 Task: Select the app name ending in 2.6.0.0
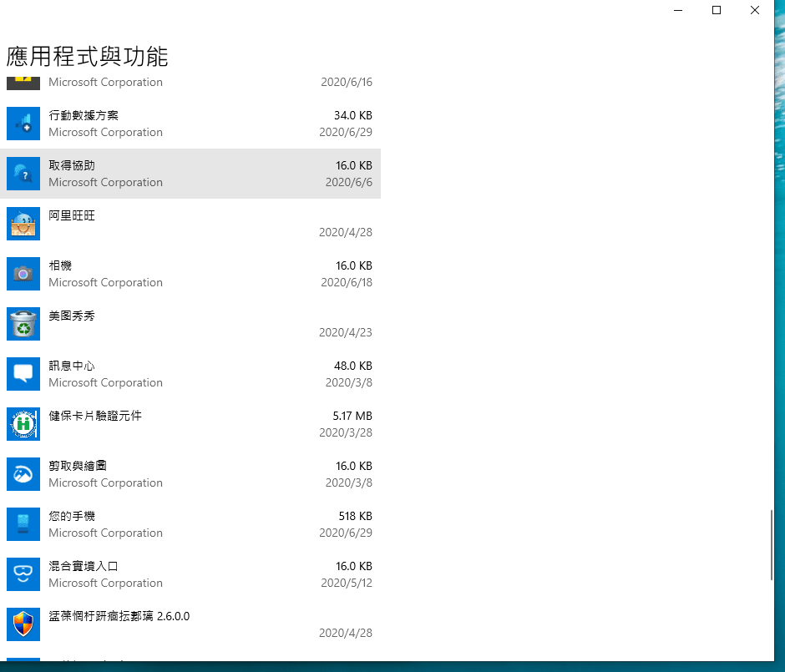119,616
